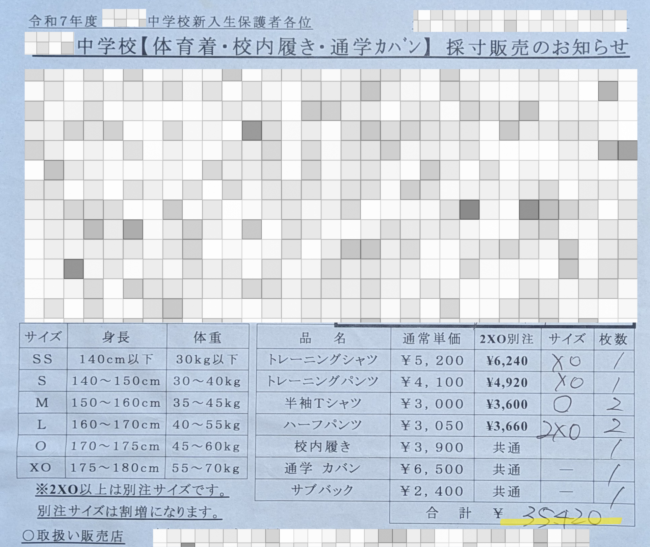Click the 身長 column header
The height and width of the screenshot is (547, 650).
coord(115,337)
